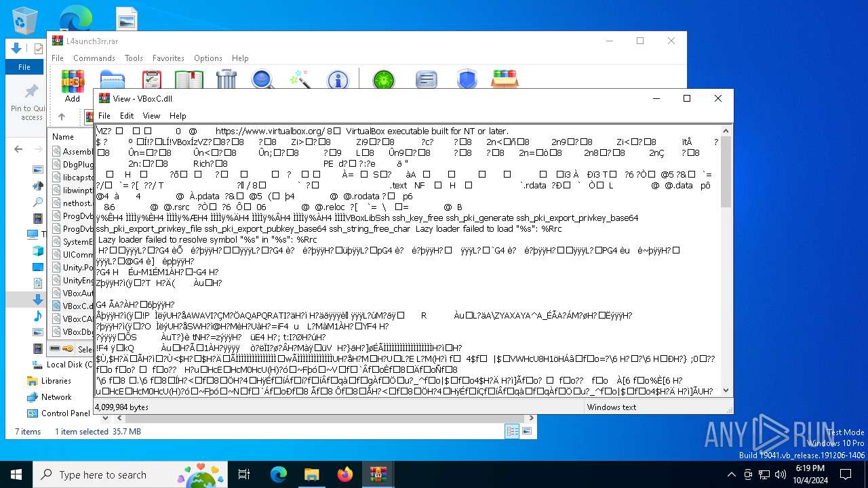Image resolution: width=868 pixels, height=488 pixels.
Task: Select the libcapsto... file in WinRAR list
Action: (72, 177)
